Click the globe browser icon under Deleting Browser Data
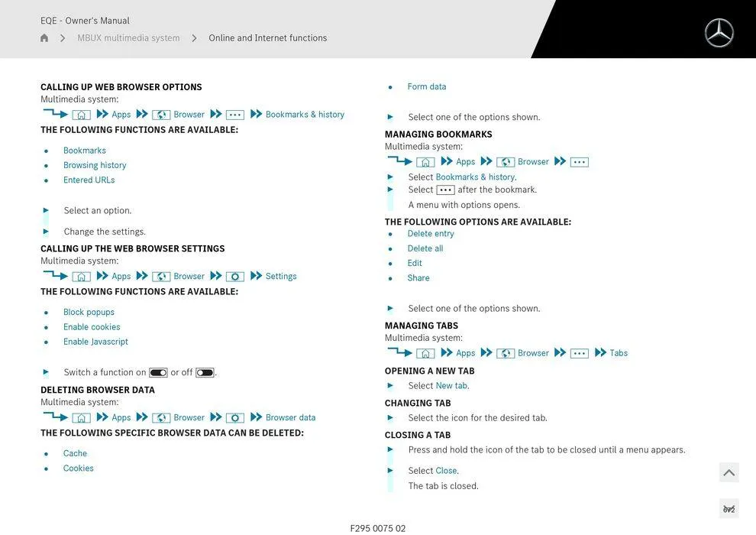The height and width of the screenshot is (535, 756). pyautogui.click(x=161, y=418)
